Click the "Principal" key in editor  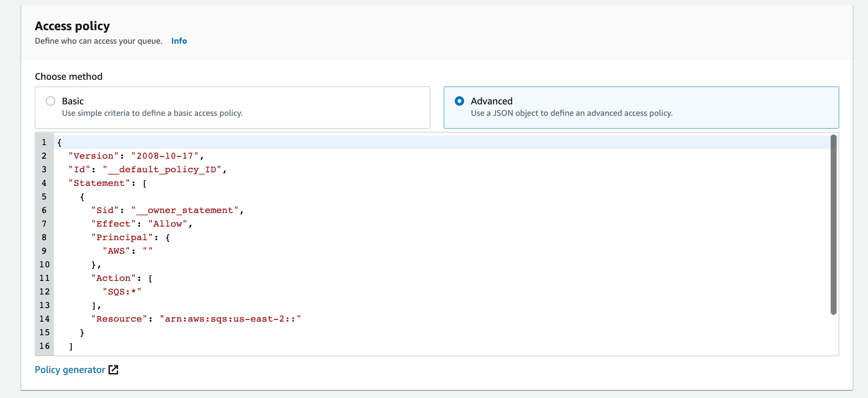pyautogui.click(x=122, y=238)
